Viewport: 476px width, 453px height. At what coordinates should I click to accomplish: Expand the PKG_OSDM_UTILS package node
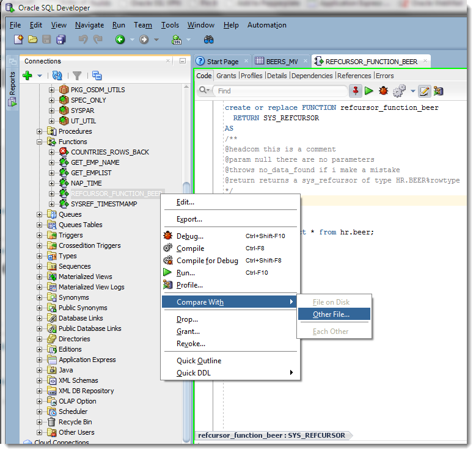[x=51, y=90]
